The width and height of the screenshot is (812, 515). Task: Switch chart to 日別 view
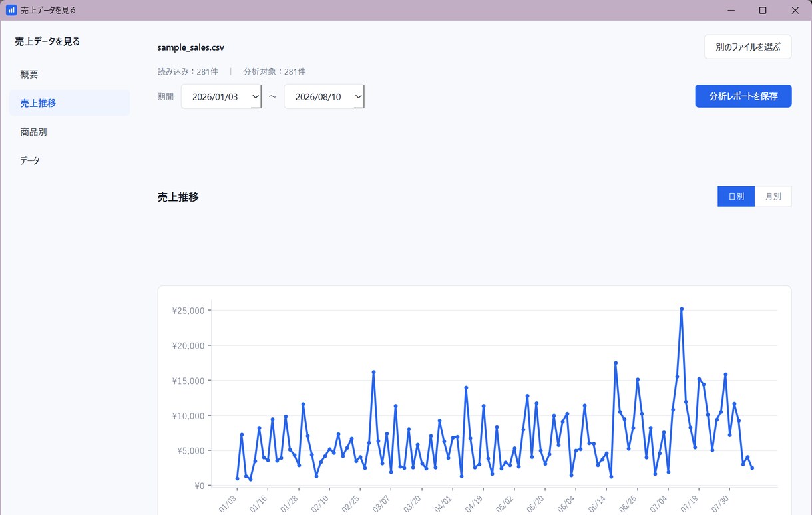(x=736, y=196)
